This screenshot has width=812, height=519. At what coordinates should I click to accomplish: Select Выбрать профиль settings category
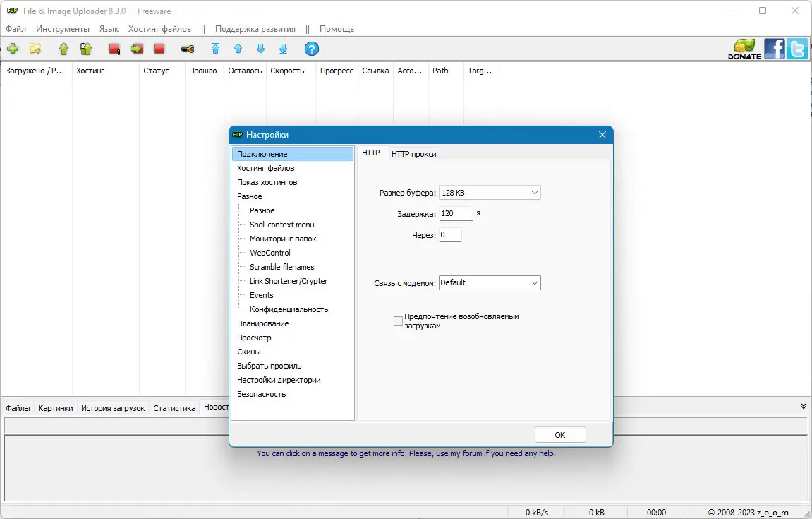point(269,366)
